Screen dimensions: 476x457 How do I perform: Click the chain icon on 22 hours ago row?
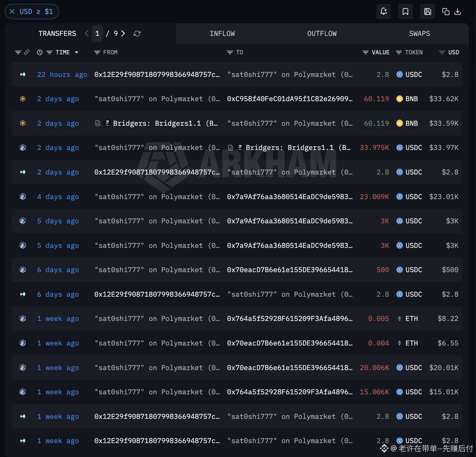pyautogui.click(x=23, y=75)
